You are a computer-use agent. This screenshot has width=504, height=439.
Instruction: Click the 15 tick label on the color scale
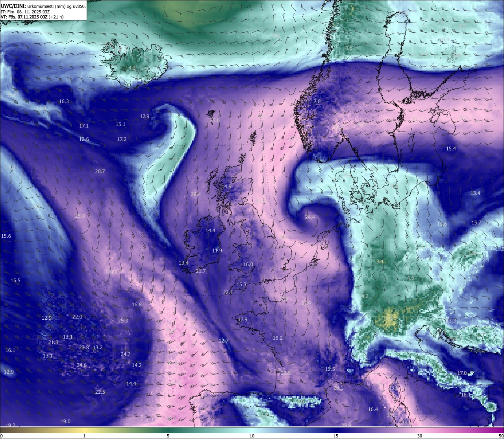(336, 436)
